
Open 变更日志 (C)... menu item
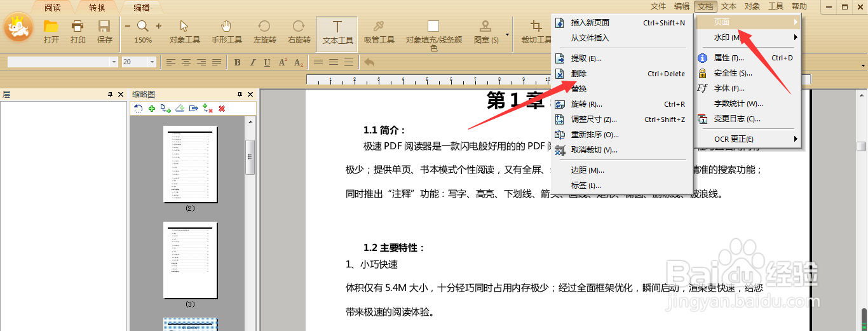[x=748, y=119]
